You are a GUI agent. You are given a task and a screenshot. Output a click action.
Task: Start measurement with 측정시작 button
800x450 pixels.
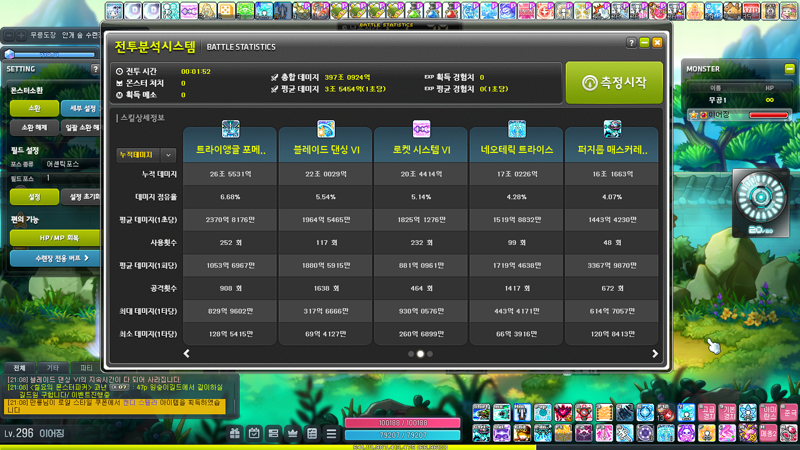click(x=614, y=83)
